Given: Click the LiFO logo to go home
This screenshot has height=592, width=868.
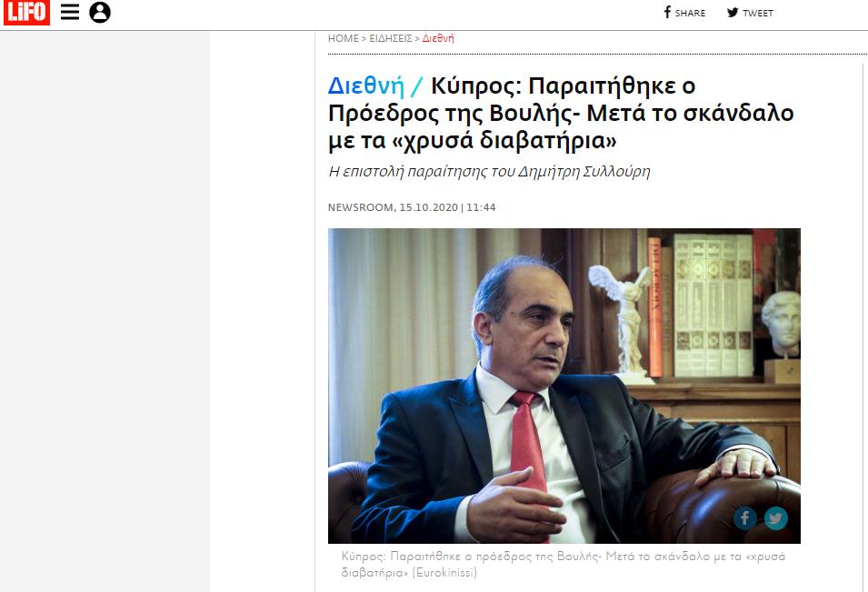Looking at the screenshot, I should pyautogui.click(x=26, y=12).
